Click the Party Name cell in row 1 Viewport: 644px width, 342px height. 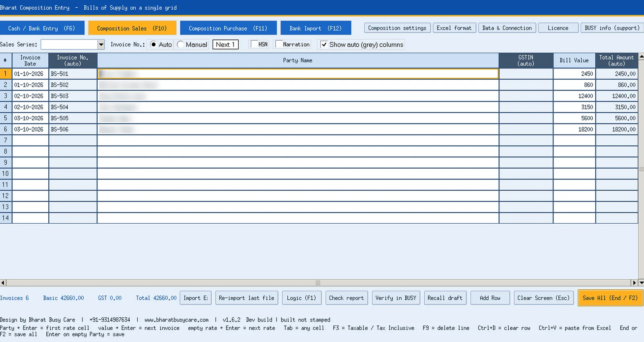point(298,74)
